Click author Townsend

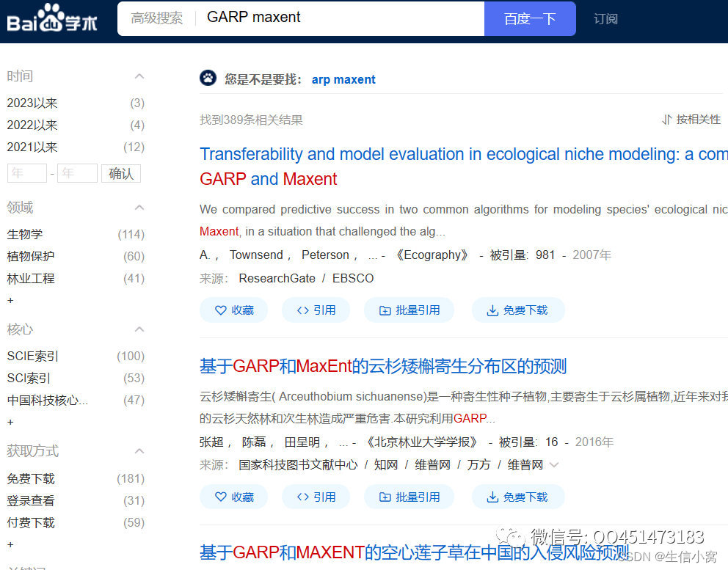pos(256,255)
